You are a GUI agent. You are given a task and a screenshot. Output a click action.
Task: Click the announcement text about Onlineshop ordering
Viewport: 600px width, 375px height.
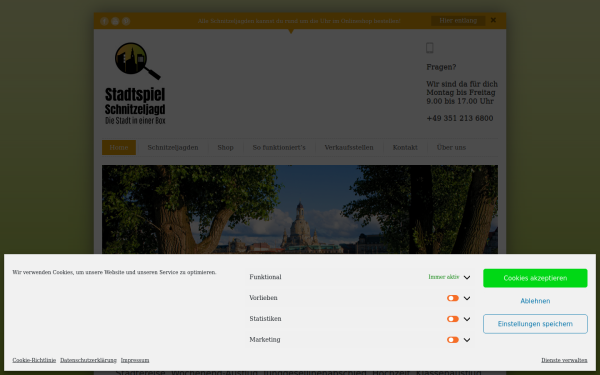pos(299,21)
